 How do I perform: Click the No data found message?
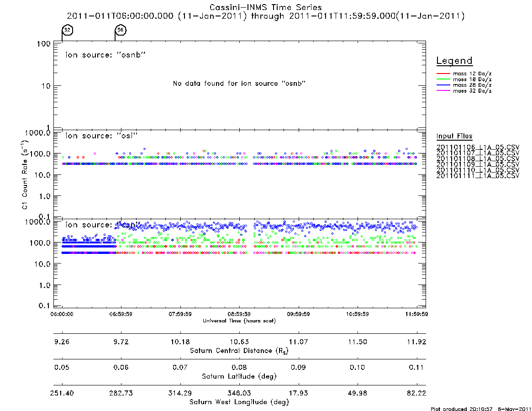(239, 84)
